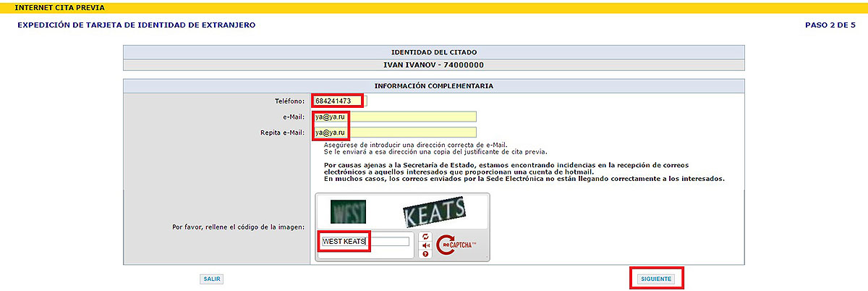This screenshot has width=868, height=291.
Task: Open captcha help question mark icon
Action: (x=425, y=253)
